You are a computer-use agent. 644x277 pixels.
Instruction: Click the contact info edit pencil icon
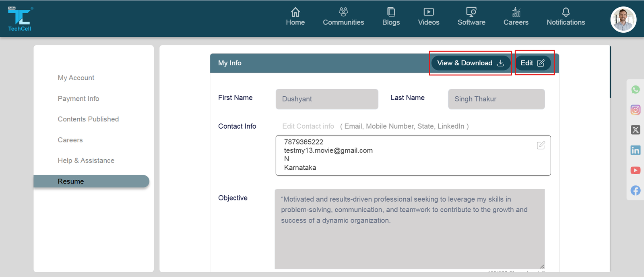(541, 145)
